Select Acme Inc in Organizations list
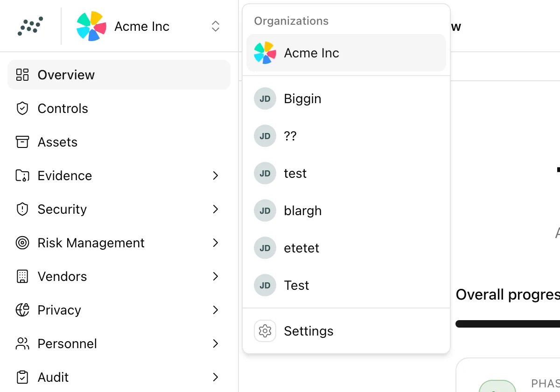 pos(346,53)
